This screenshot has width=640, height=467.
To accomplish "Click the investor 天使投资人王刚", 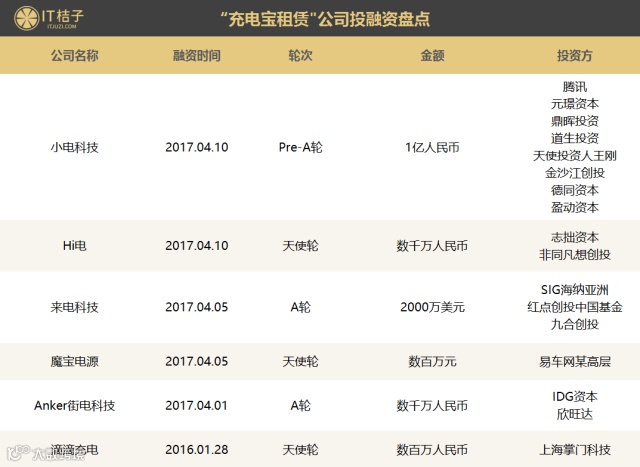I will 575,156.
